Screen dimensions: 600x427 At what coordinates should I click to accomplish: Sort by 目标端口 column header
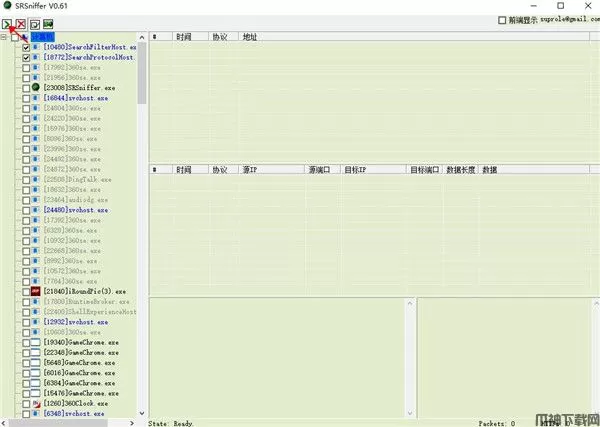coord(423,171)
